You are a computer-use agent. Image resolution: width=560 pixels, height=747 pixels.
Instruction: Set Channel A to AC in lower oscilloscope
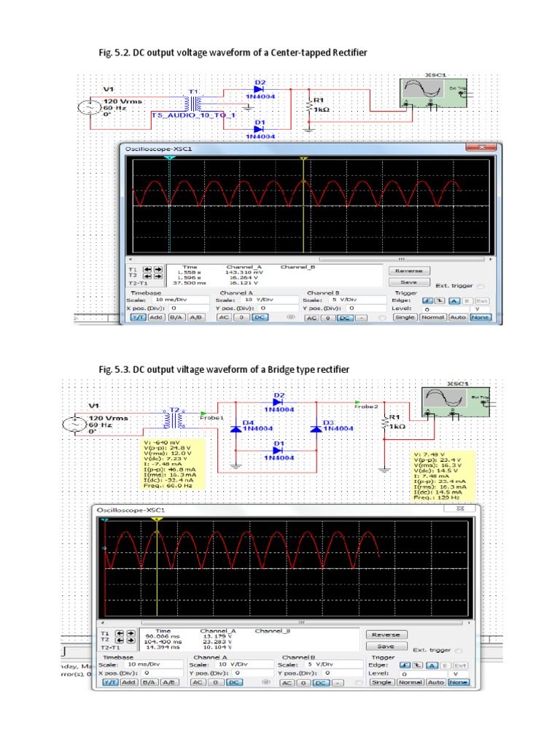pos(198,682)
